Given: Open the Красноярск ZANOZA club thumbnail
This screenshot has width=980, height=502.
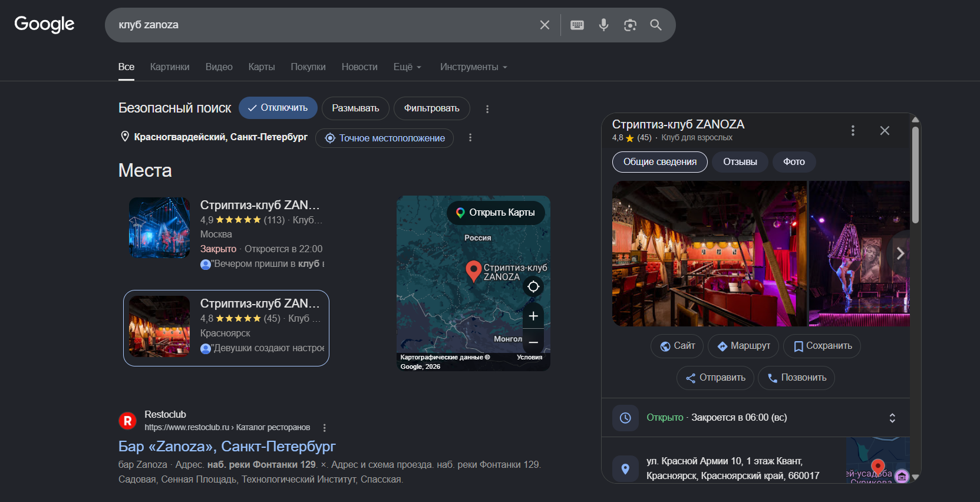Looking at the screenshot, I should coord(160,326).
